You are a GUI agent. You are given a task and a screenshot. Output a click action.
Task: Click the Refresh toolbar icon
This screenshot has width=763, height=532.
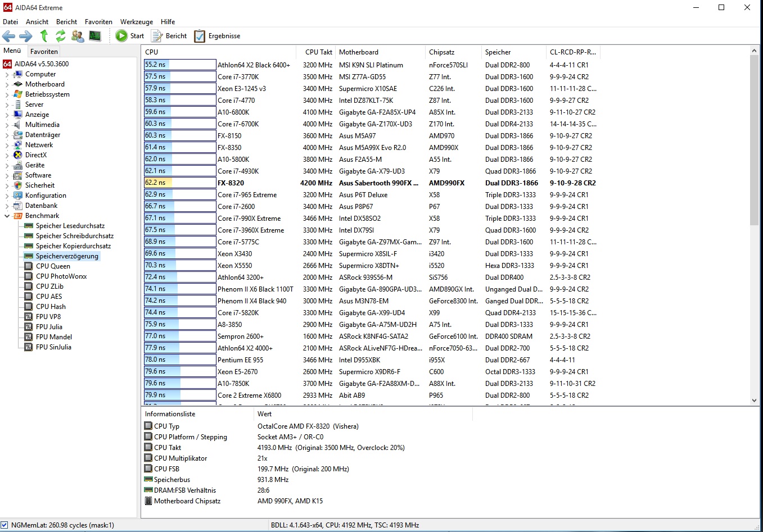point(60,36)
